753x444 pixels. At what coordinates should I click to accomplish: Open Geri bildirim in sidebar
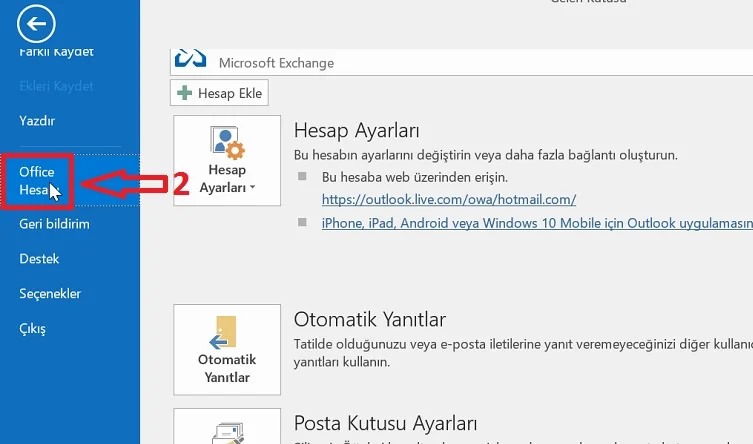[54, 224]
